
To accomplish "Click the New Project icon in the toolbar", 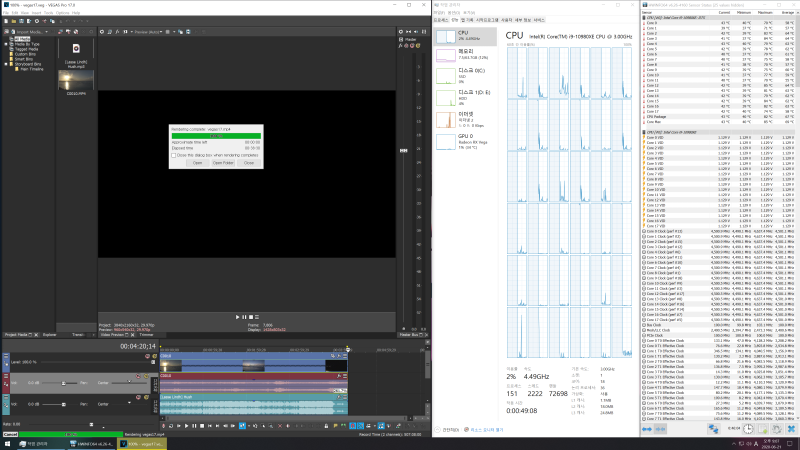I will click(x=4, y=22).
